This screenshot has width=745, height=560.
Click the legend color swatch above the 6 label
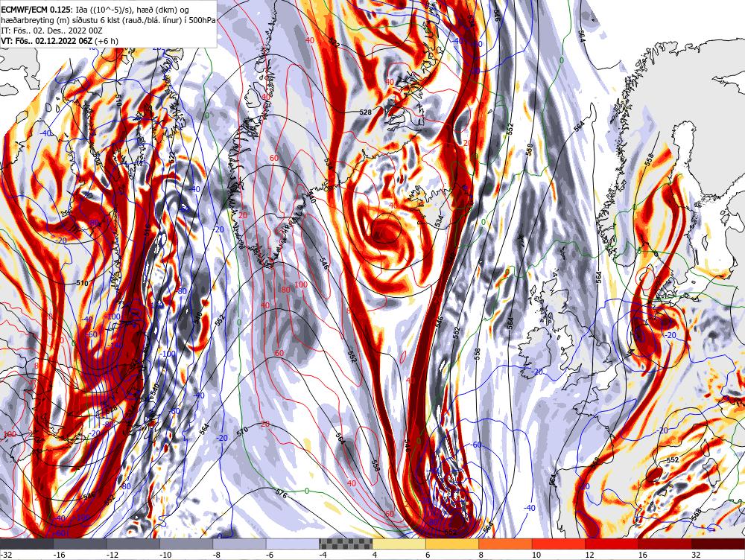click(452, 544)
